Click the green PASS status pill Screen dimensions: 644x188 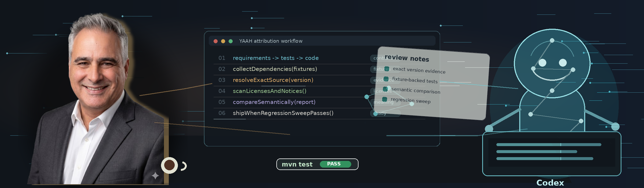[x=335, y=164]
